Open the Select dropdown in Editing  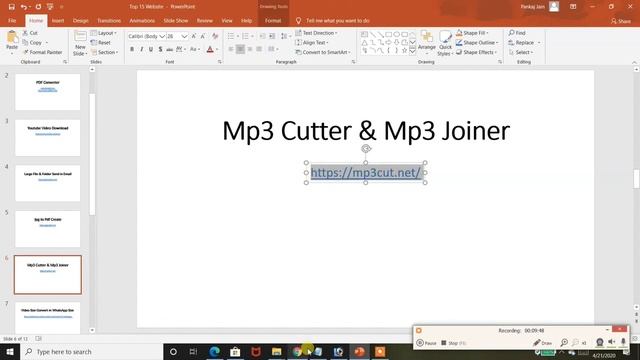tap(521, 52)
